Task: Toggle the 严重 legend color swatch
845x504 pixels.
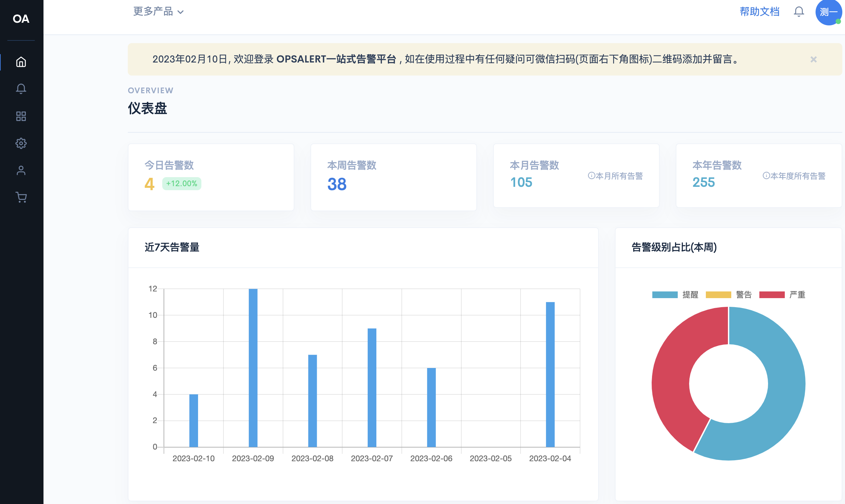Action: point(772,295)
